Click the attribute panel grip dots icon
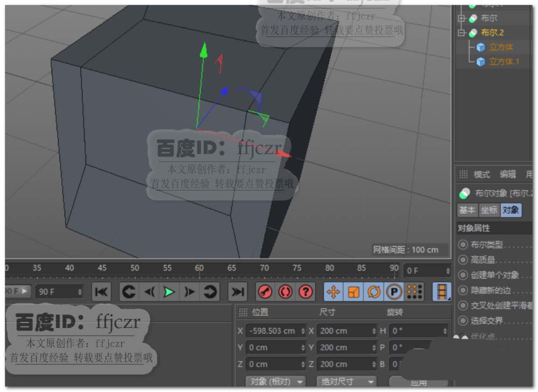 pos(463,174)
